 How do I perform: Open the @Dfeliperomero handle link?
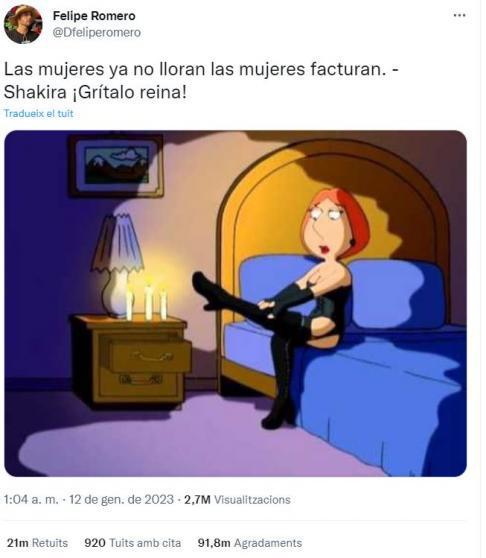point(97,32)
